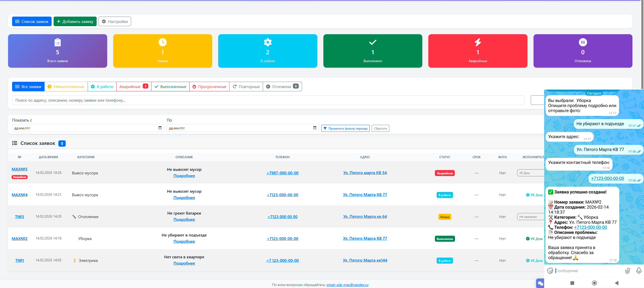
Task: Click the microphone icon for voice message
Action: (639, 271)
